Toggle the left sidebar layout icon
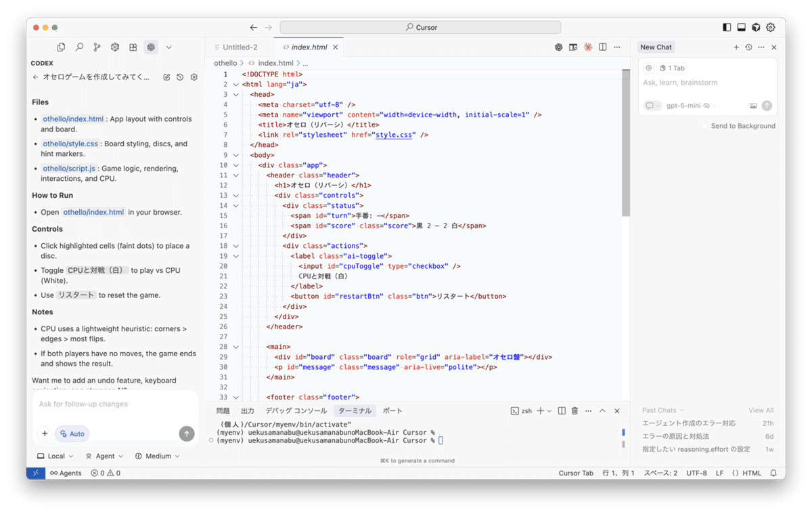 [x=727, y=26]
